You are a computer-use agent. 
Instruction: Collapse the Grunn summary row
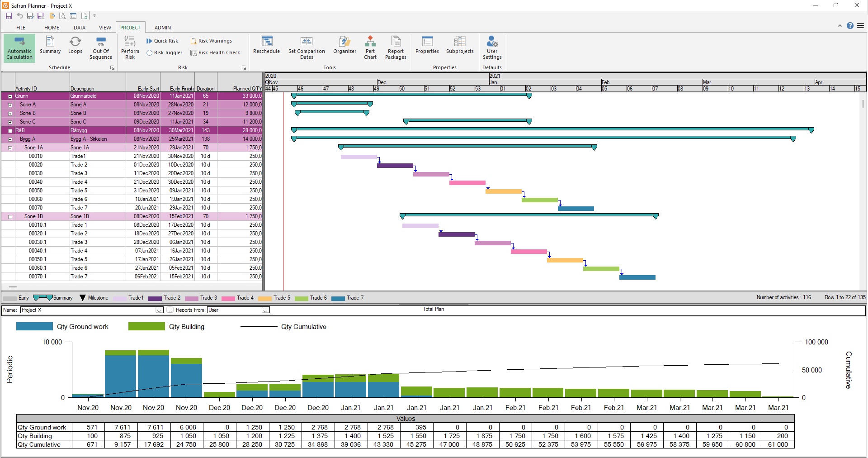point(10,96)
